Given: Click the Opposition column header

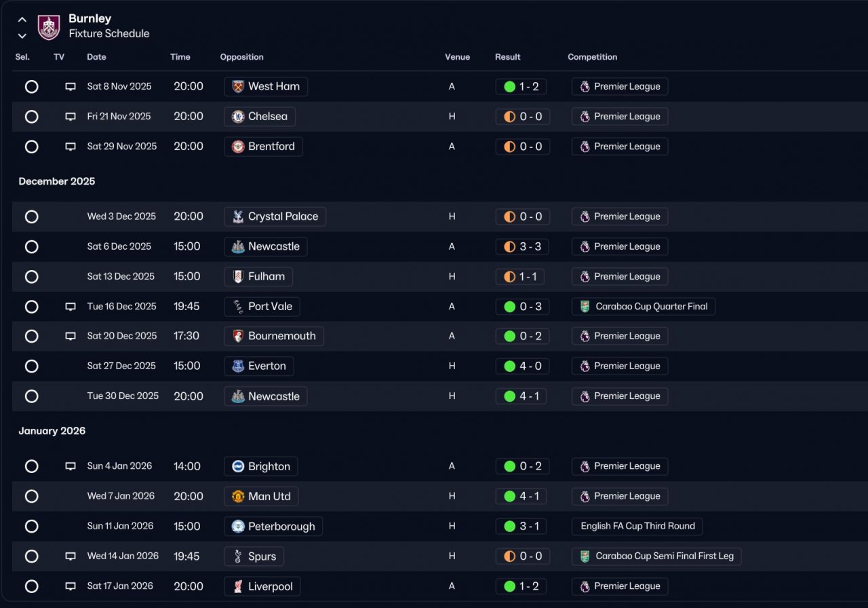Looking at the screenshot, I should point(241,57).
